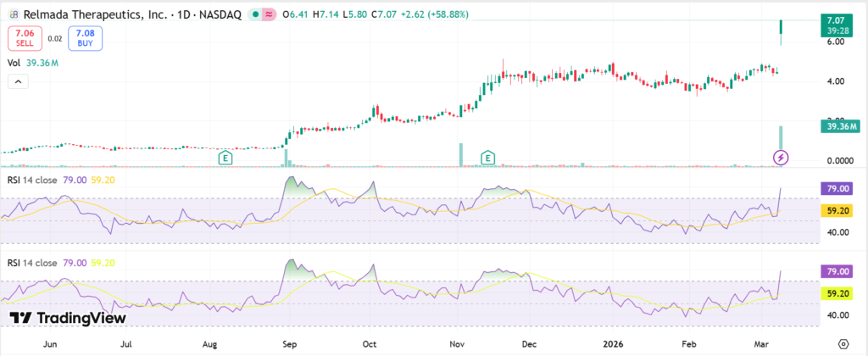Click the November earnings E marker

[488, 157]
